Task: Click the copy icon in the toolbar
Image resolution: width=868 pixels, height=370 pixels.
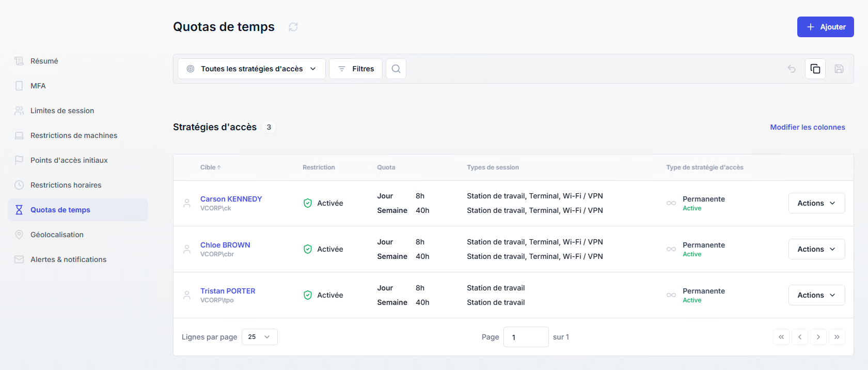Action: [815, 69]
